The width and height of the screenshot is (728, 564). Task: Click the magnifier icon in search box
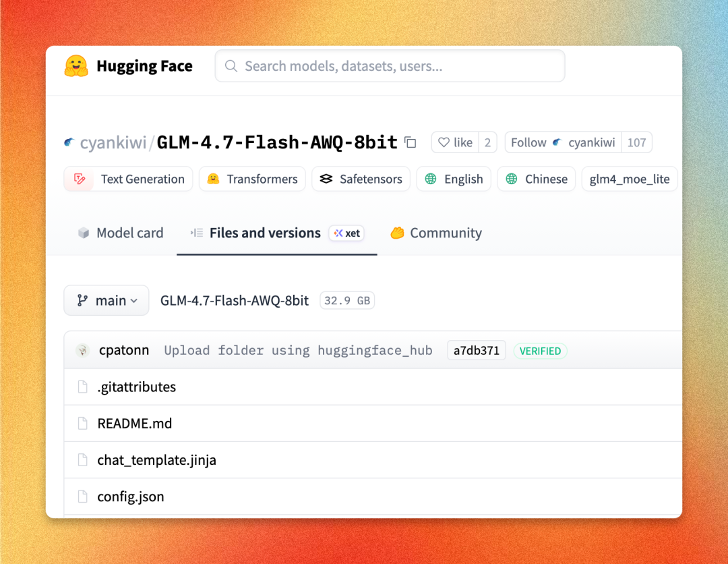231,66
